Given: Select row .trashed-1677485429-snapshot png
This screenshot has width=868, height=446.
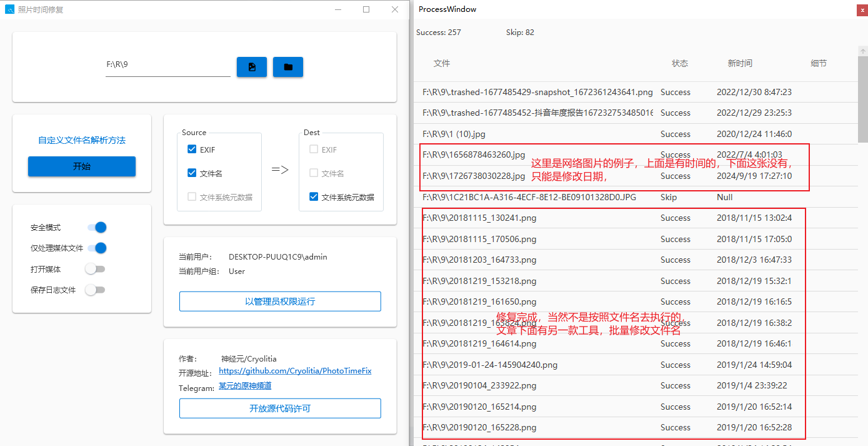Looking at the screenshot, I should tap(636, 92).
